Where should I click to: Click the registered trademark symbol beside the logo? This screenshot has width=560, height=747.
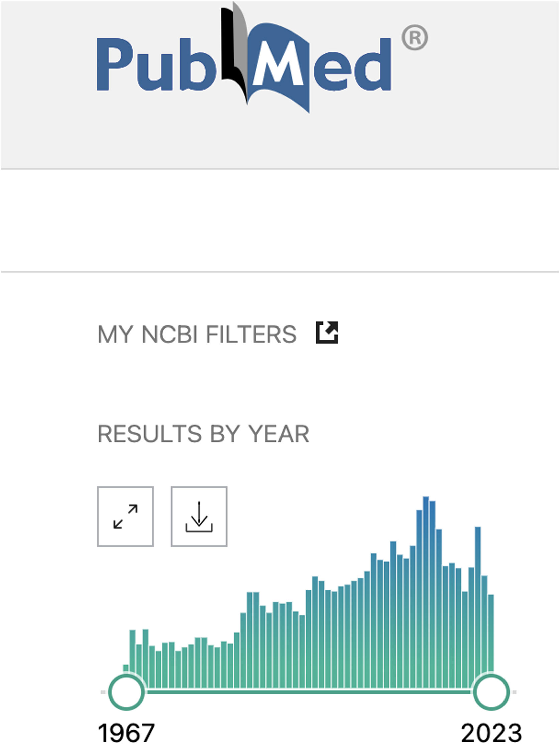click(415, 37)
